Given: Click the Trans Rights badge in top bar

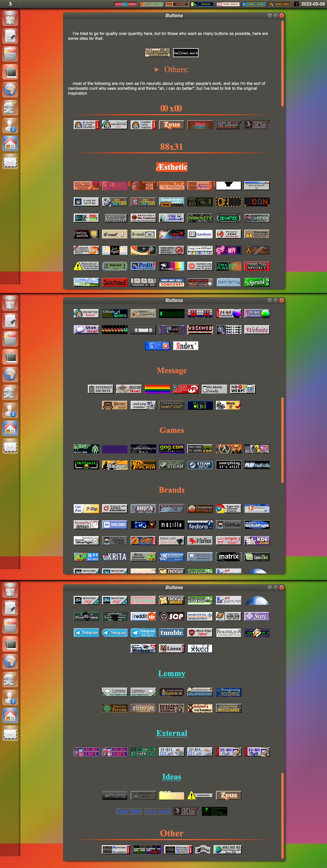Looking at the screenshot, I should point(228,4).
